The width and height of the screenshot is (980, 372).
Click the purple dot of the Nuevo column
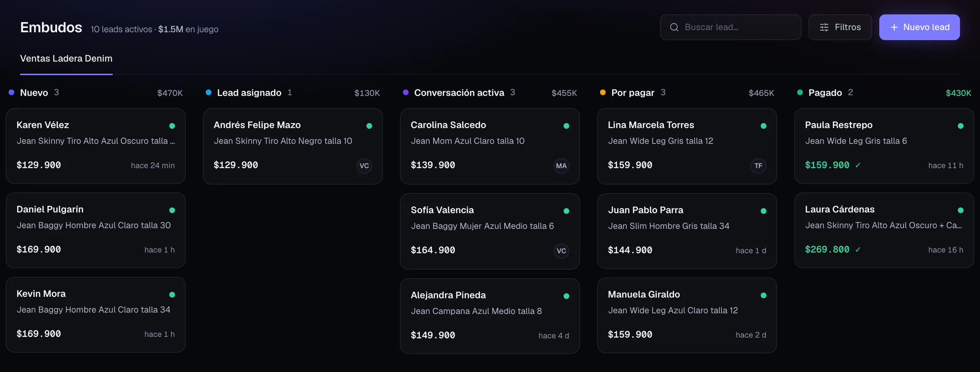11,92
